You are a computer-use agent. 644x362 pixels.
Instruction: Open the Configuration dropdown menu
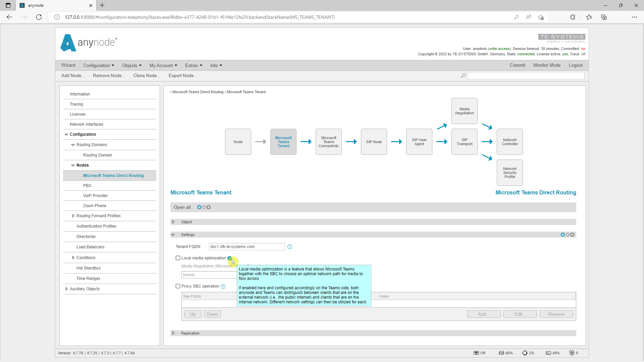(x=99, y=66)
